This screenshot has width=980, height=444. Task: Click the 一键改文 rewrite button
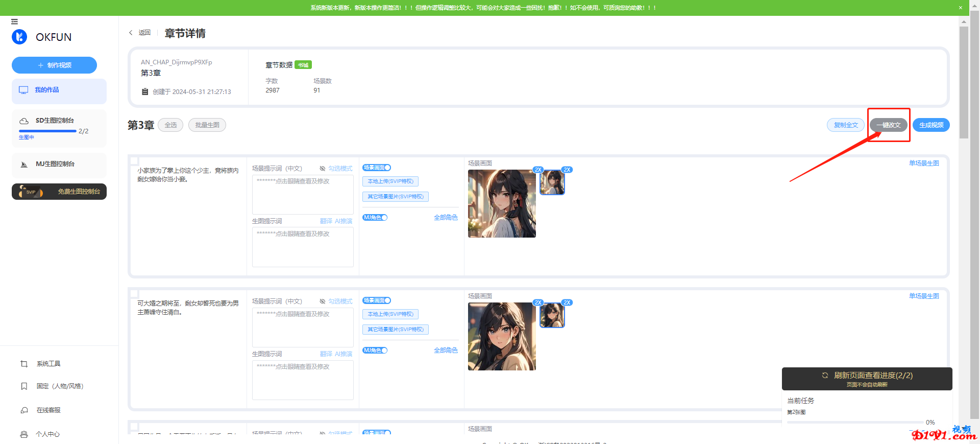(889, 125)
